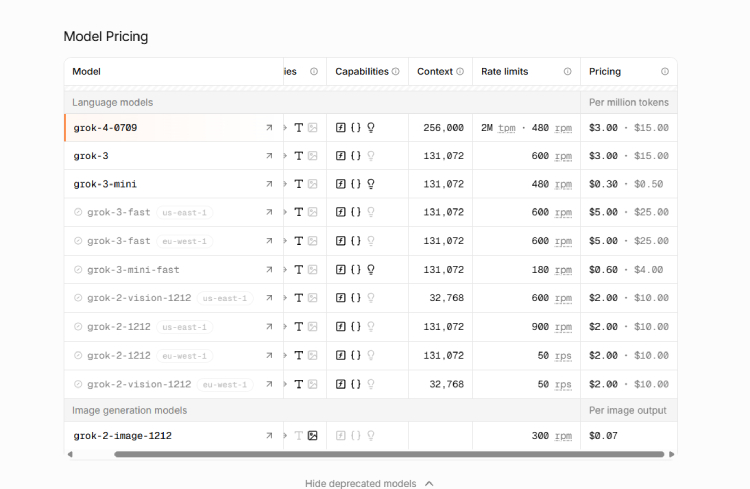
Task: Open grok-3 model details arrow
Action: pos(269,156)
